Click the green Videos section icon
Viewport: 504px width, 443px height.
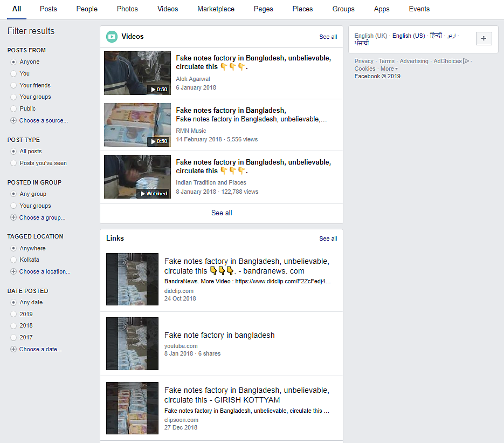(112, 37)
